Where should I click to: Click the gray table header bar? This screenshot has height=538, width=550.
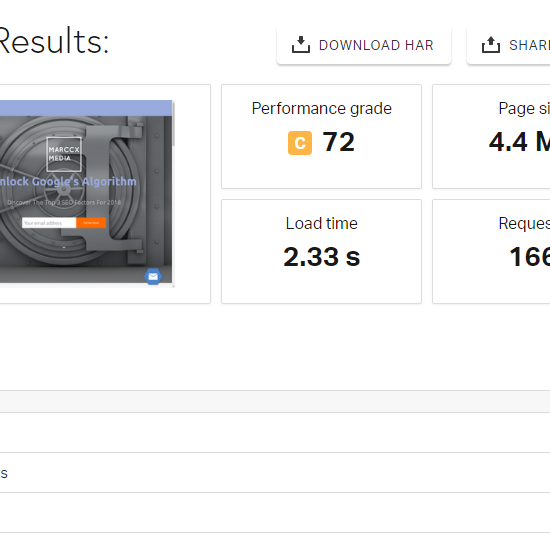click(x=275, y=402)
